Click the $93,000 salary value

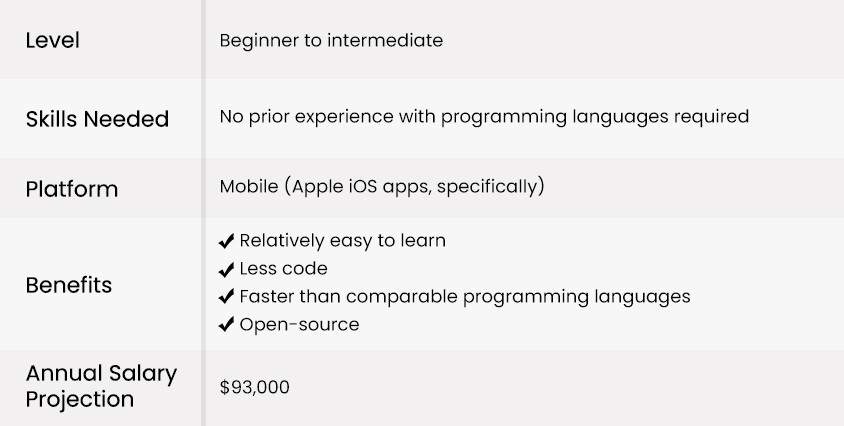[x=255, y=387]
